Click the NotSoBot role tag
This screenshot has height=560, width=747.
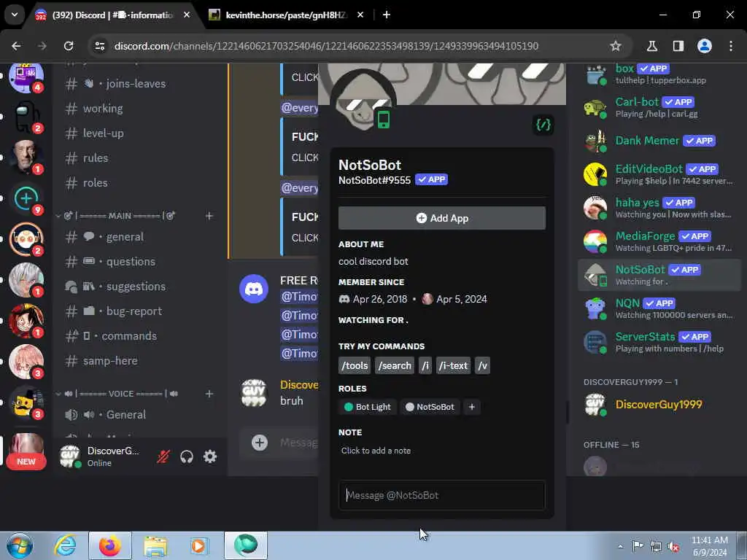pyautogui.click(x=430, y=407)
